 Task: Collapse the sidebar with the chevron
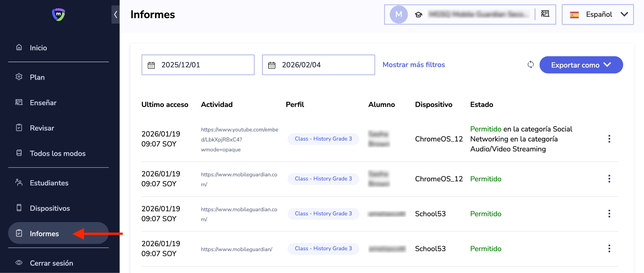tap(116, 14)
